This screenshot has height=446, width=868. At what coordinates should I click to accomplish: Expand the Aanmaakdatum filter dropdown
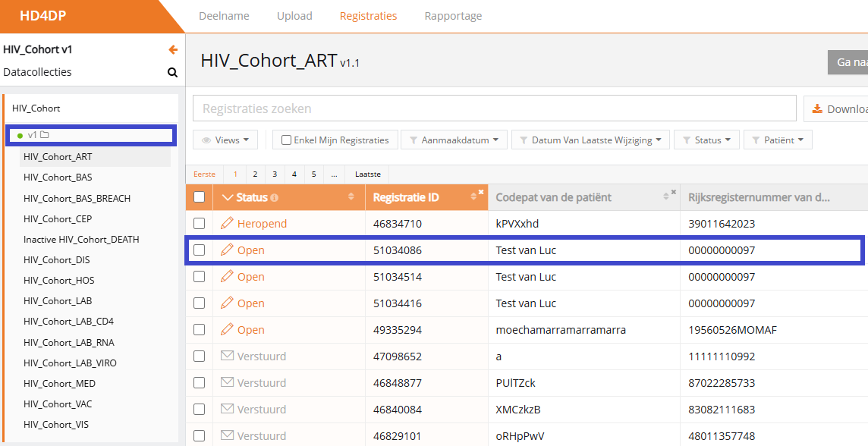(454, 140)
